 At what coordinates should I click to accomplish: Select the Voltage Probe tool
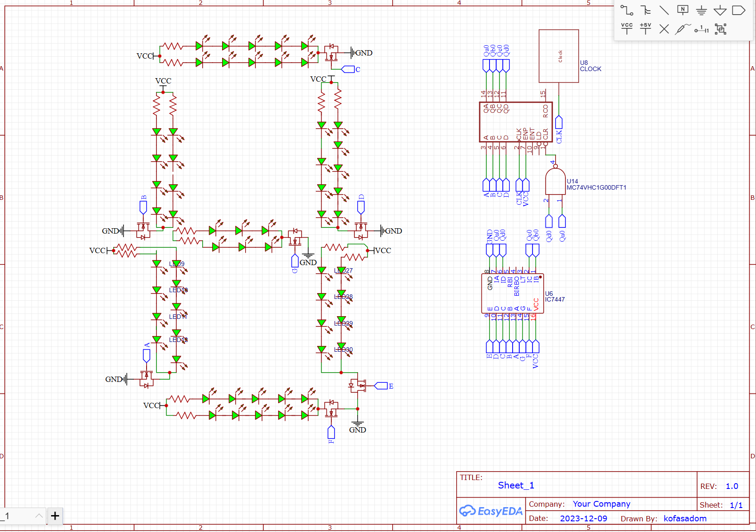[683, 29]
